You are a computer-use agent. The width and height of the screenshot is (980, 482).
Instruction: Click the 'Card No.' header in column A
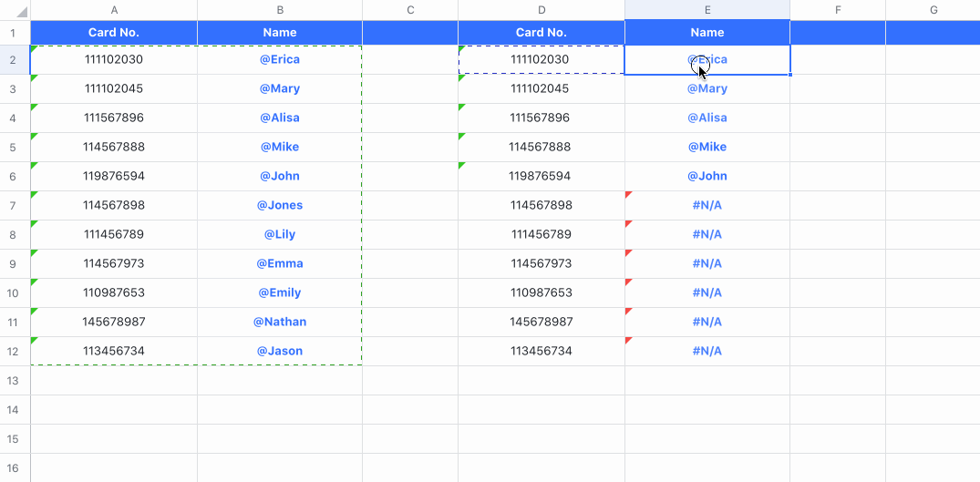pyautogui.click(x=114, y=33)
